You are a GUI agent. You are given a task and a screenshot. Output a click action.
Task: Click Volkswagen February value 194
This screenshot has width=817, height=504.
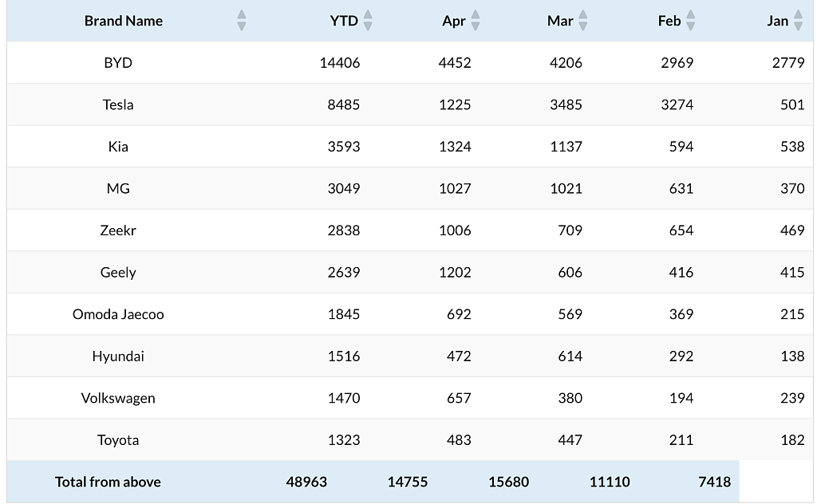681,398
